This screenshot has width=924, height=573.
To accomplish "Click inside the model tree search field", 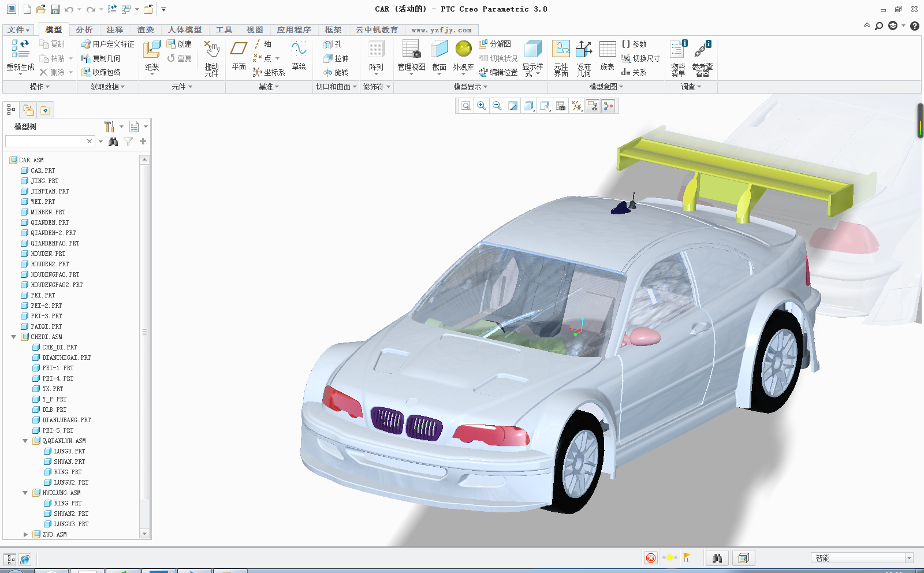I will point(46,142).
